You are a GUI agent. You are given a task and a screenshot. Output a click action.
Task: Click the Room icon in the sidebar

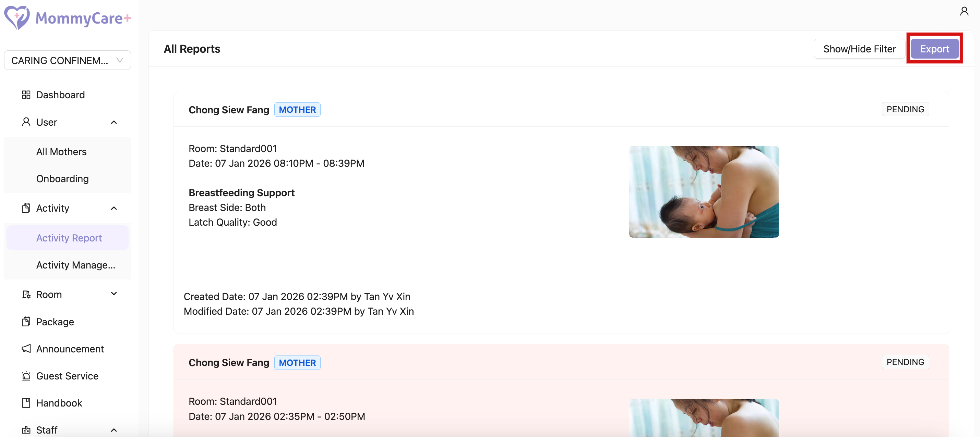click(x=26, y=294)
